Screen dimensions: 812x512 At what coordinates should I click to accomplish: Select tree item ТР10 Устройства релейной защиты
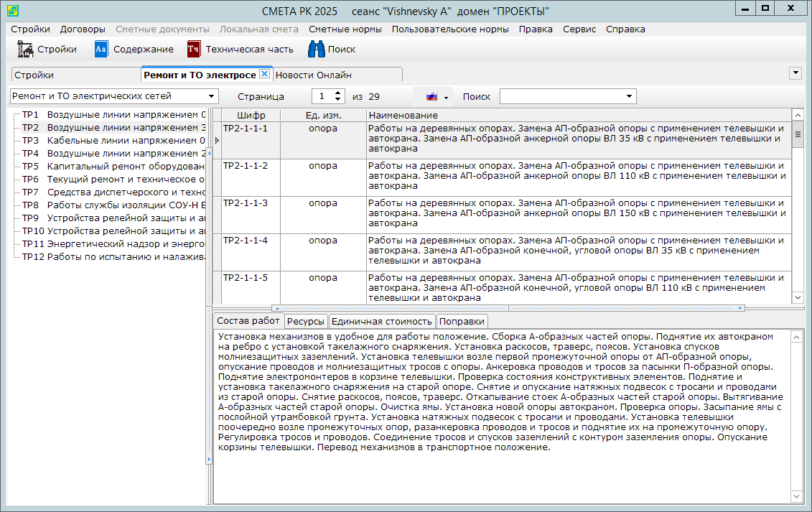[113, 231]
